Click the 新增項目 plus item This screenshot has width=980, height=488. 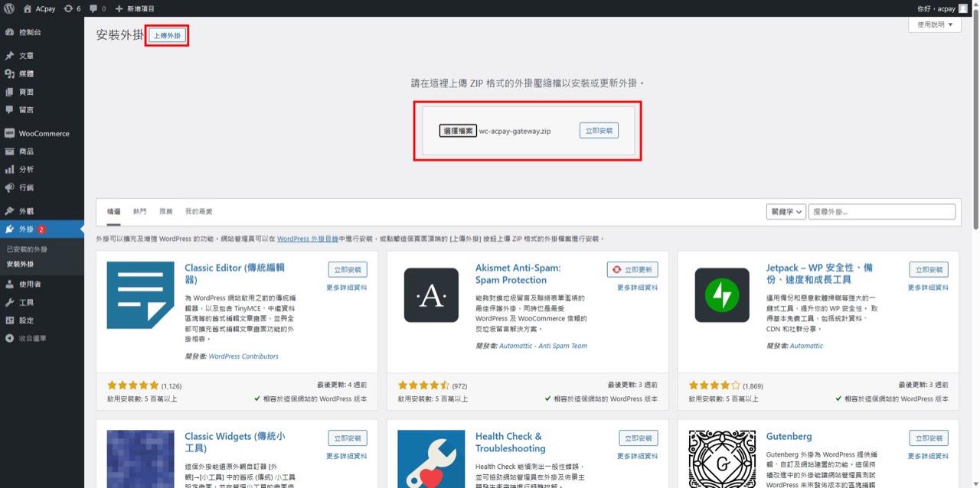135,8
